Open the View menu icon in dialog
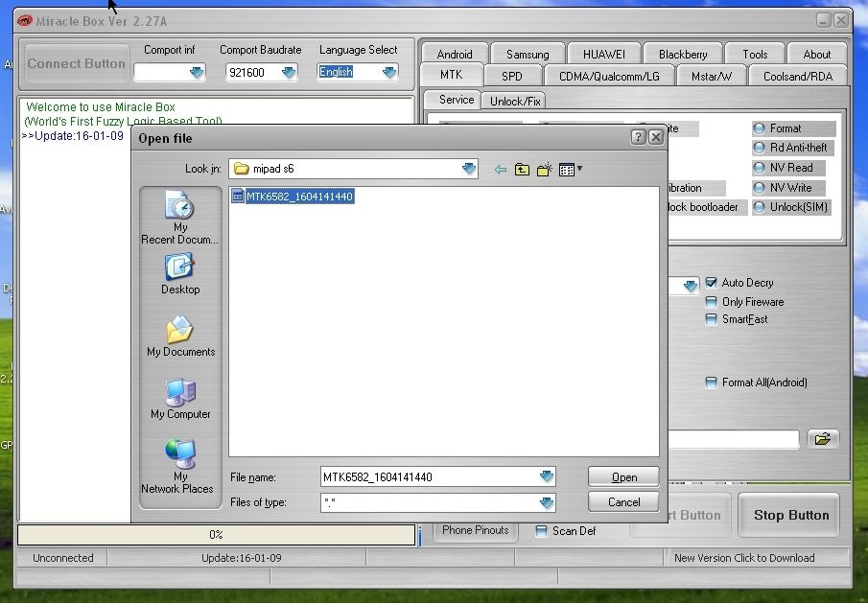The height and width of the screenshot is (603, 868). point(570,170)
